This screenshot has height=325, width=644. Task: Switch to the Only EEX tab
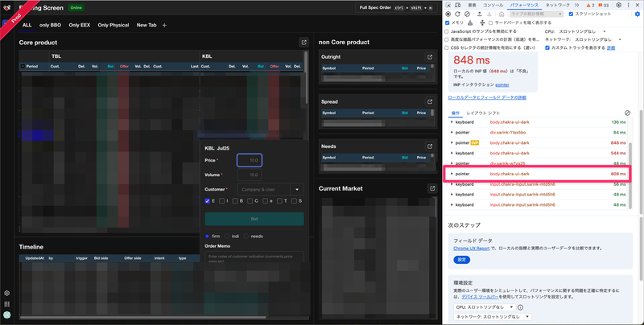79,25
